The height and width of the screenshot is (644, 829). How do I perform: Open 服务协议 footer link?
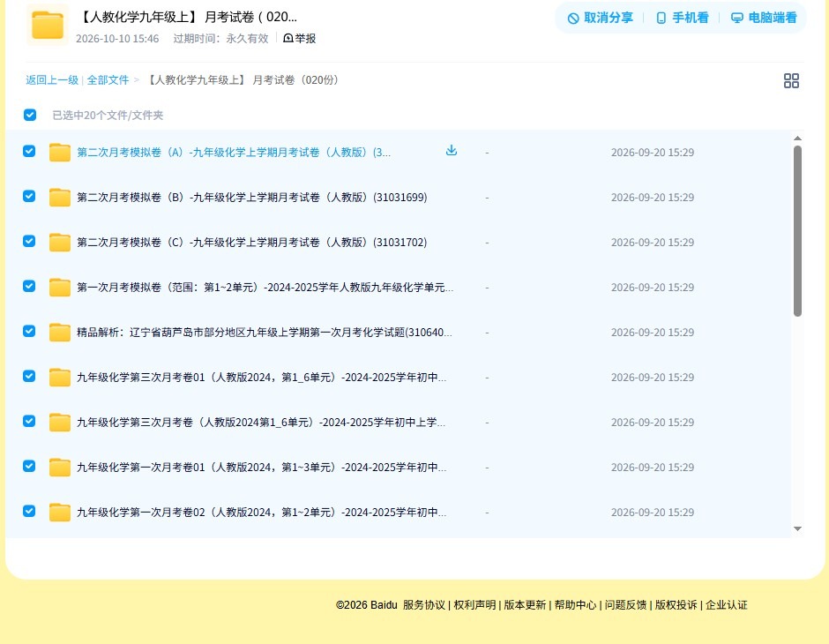point(424,605)
